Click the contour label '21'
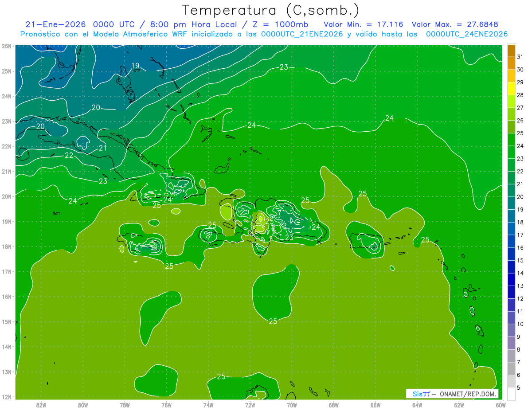This screenshot has width=532, height=411. pyautogui.click(x=103, y=148)
